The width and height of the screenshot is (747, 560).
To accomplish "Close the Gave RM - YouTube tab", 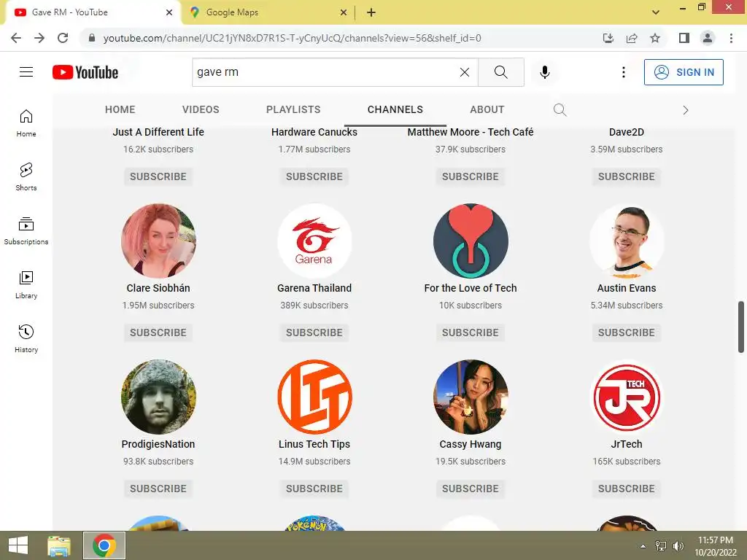I will 169,12.
